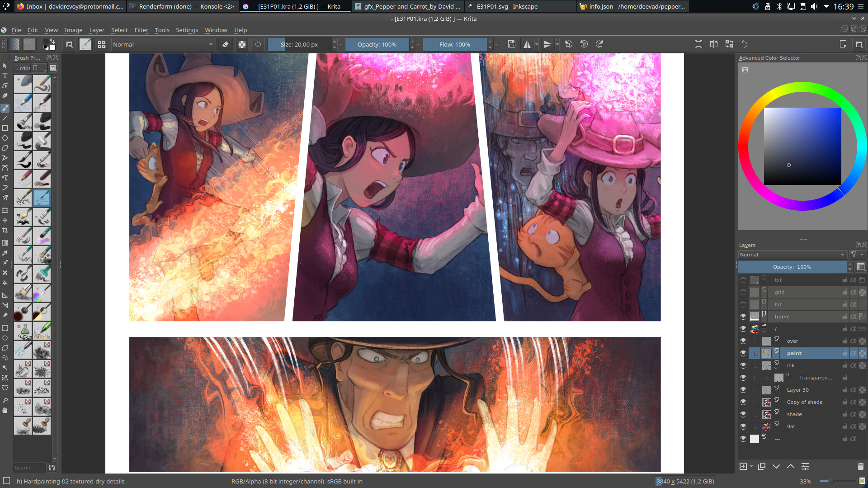This screenshot has height=488, width=868.
Task: Open the Layer menu
Action: (x=96, y=30)
